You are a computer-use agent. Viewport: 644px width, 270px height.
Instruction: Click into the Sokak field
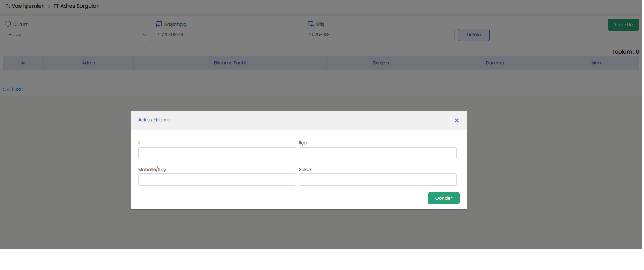point(378,180)
